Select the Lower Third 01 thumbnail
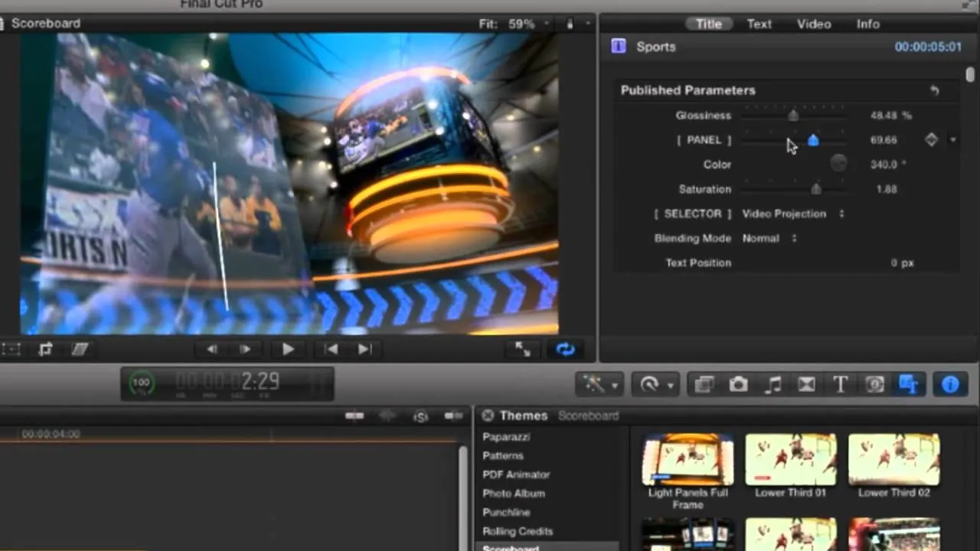 [790, 461]
